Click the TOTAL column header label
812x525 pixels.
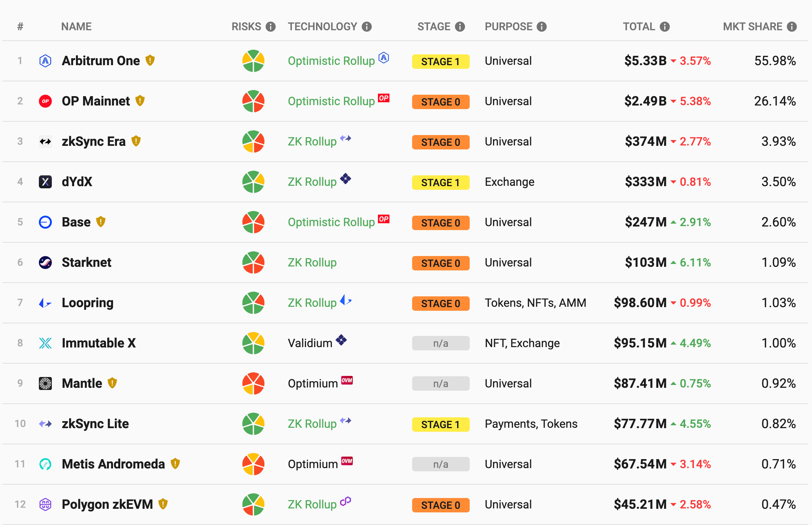click(639, 27)
